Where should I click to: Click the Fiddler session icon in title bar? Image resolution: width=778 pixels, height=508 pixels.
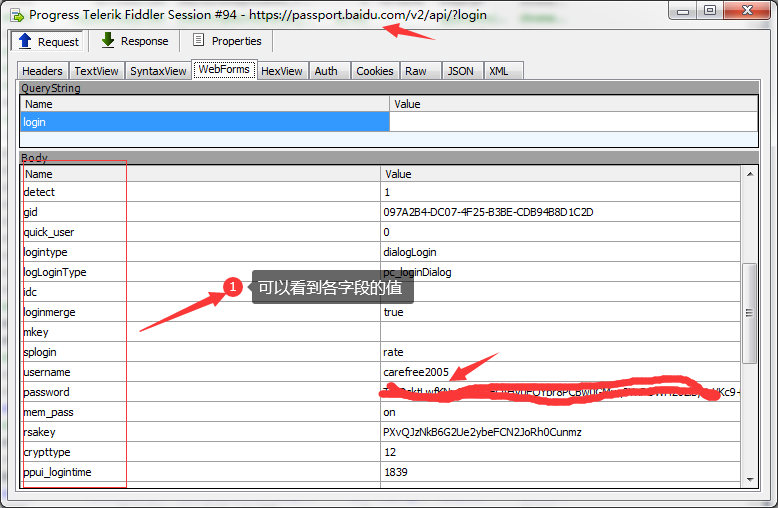click(17, 15)
